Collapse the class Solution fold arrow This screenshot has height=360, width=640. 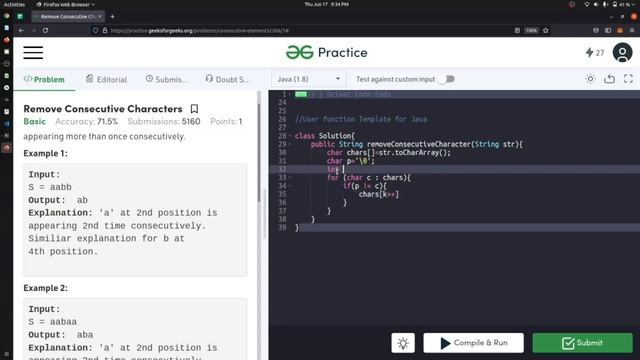pos(290,136)
